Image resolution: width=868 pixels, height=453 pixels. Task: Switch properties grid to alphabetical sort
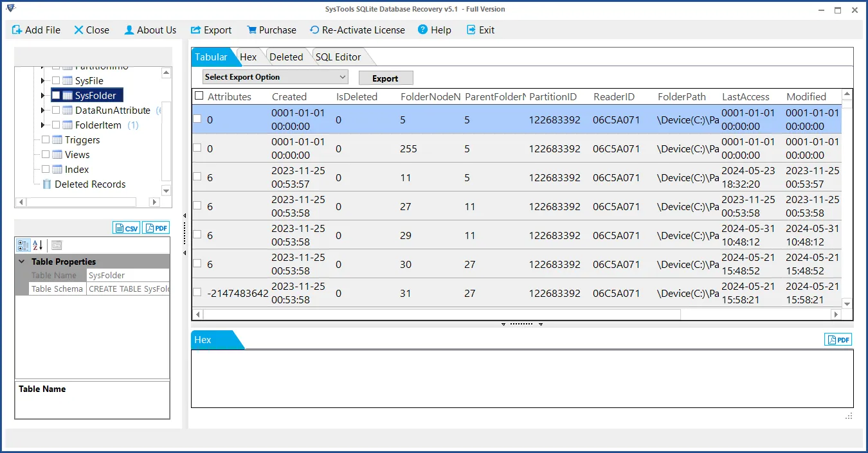click(38, 245)
